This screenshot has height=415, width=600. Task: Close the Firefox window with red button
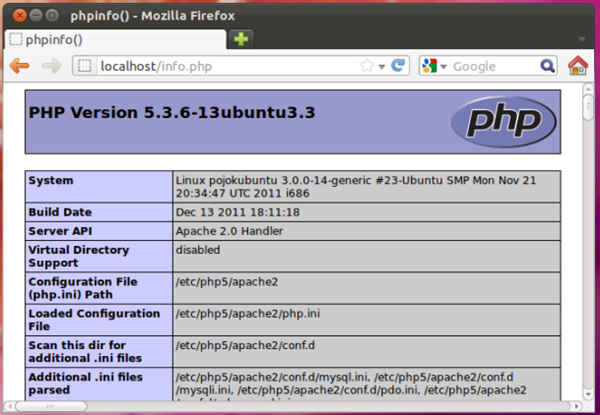click(x=20, y=15)
